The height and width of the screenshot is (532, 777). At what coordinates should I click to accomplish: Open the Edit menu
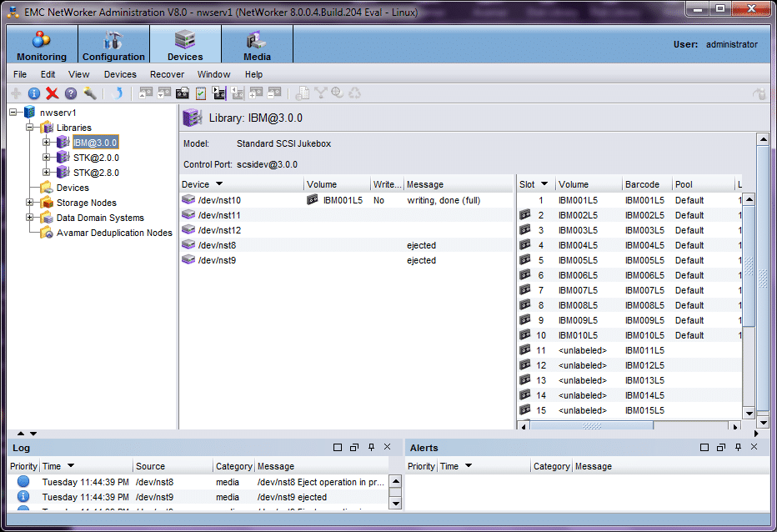[48, 74]
